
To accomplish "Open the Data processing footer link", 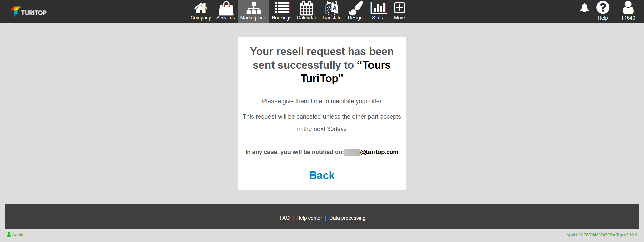I will click(x=347, y=218).
